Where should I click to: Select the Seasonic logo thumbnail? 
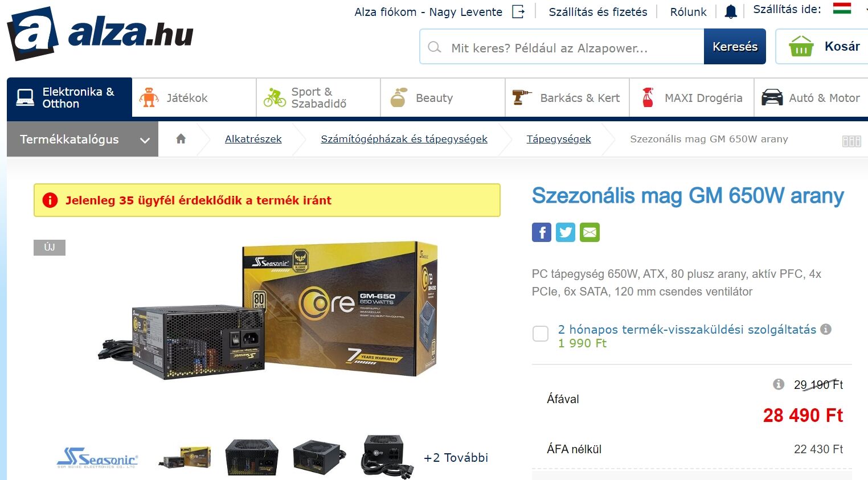[x=97, y=458]
